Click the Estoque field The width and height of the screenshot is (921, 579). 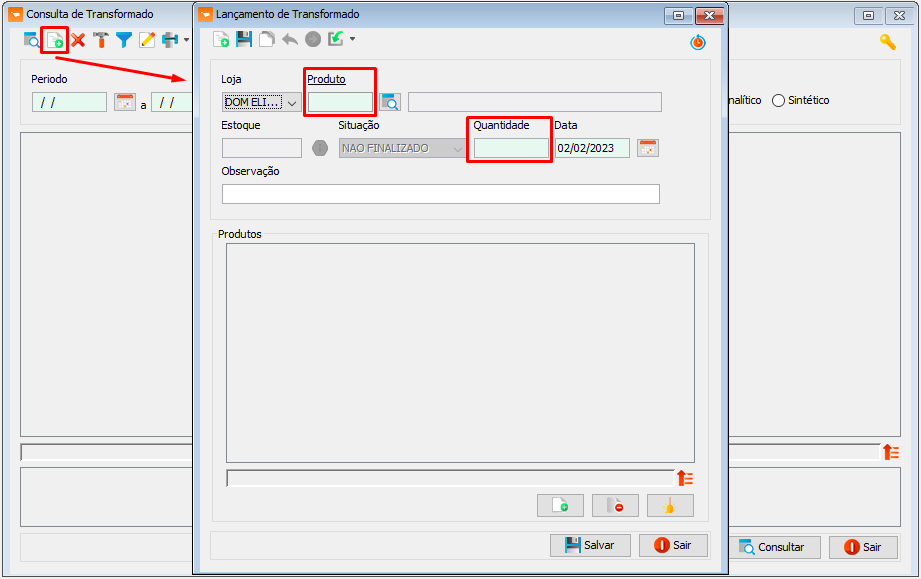click(262, 148)
